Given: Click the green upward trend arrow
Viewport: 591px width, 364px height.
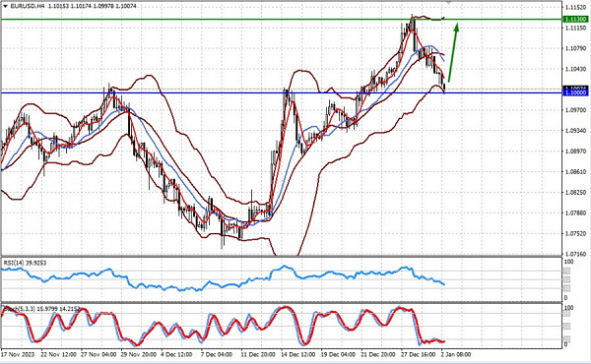Looking at the screenshot, I should (453, 52).
